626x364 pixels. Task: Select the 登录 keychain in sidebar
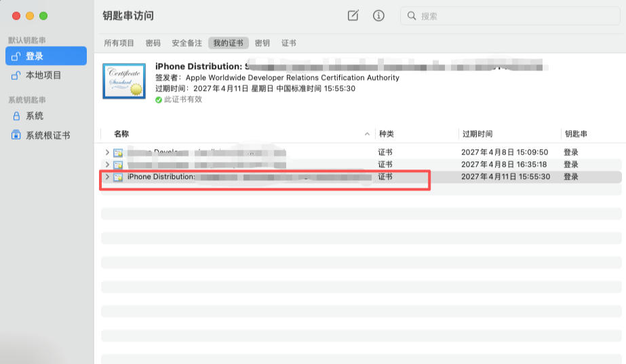click(x=46, y=56)
